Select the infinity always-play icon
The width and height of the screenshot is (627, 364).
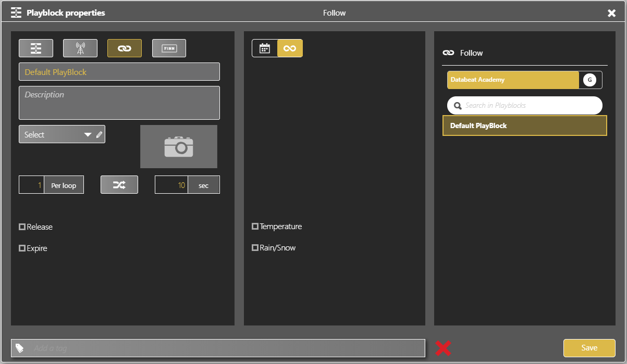point(290,48)
